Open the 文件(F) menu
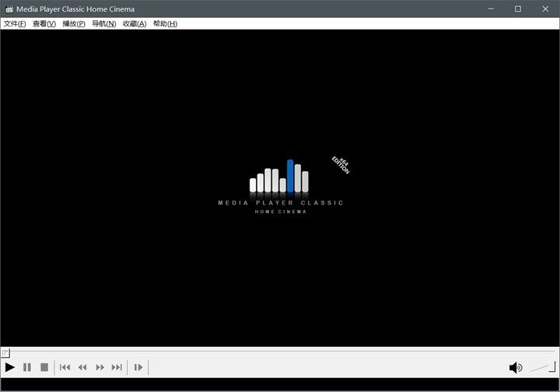Screen dimensions: 560x392 click(15, 23)
